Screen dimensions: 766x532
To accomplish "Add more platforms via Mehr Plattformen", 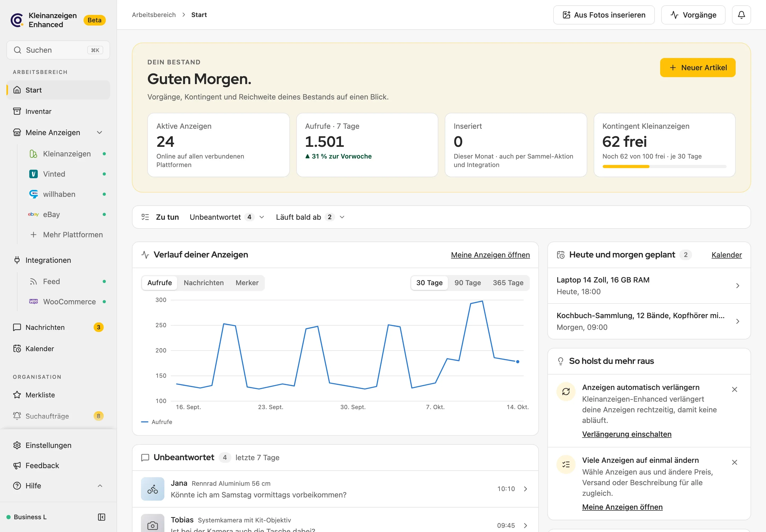I will [67, 235].
